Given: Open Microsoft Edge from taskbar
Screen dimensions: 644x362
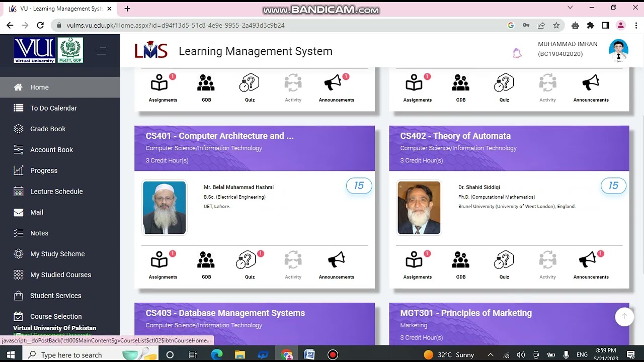Looking at the screenshot, I should point(217,354).
